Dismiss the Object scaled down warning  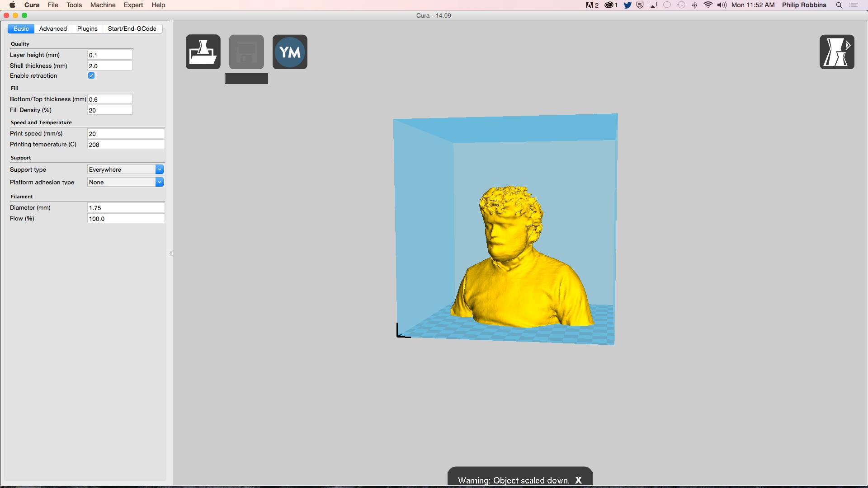(x=578, y=480)
